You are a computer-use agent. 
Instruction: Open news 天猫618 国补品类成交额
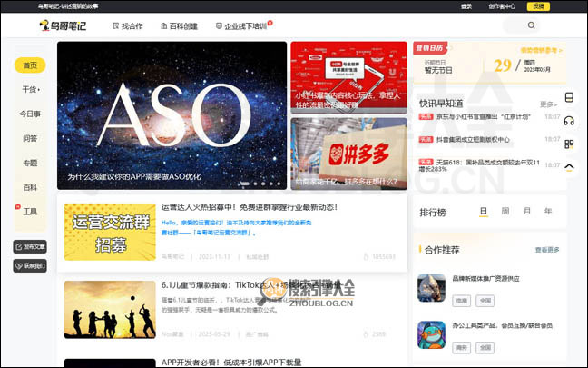coord(480,165)
